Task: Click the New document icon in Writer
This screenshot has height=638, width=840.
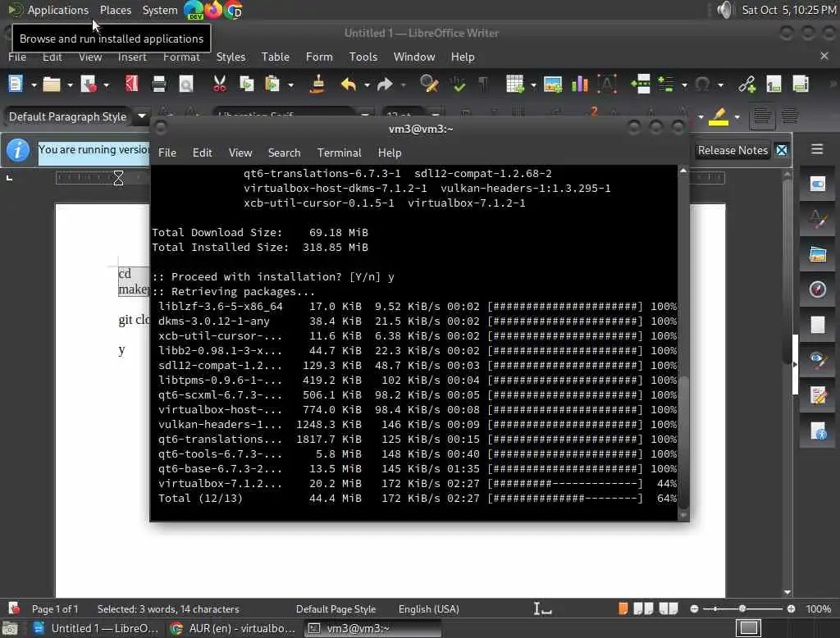Action: tap(16, 84)
